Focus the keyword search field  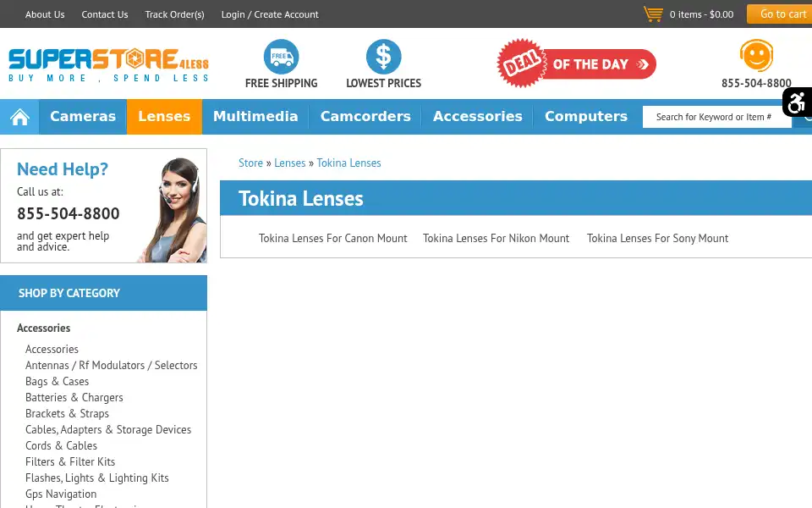716,117
